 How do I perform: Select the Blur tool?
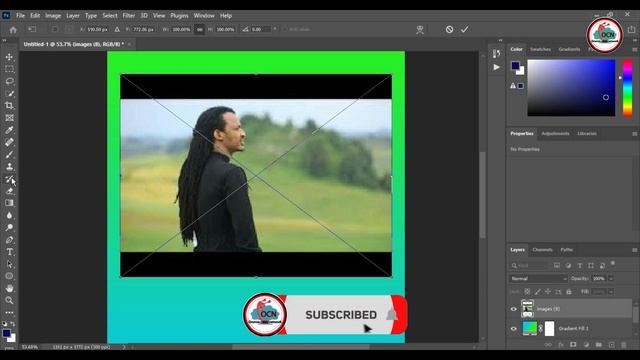click(x=9, y=216)
